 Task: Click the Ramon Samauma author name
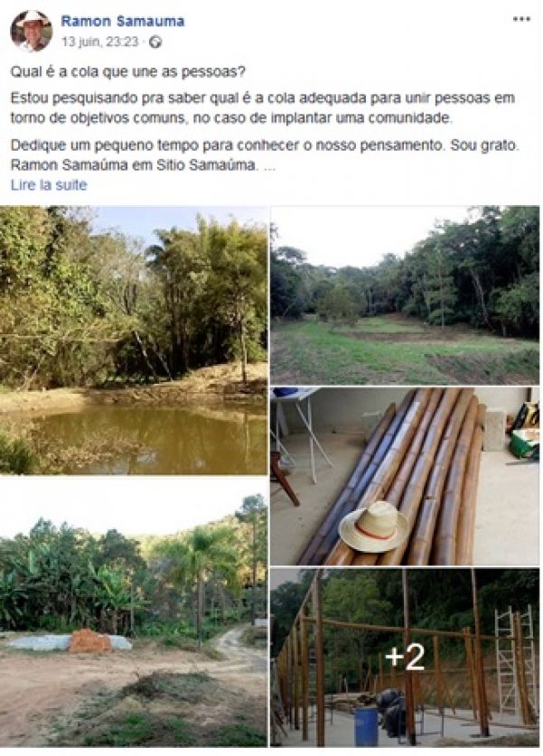pos(123,21)
